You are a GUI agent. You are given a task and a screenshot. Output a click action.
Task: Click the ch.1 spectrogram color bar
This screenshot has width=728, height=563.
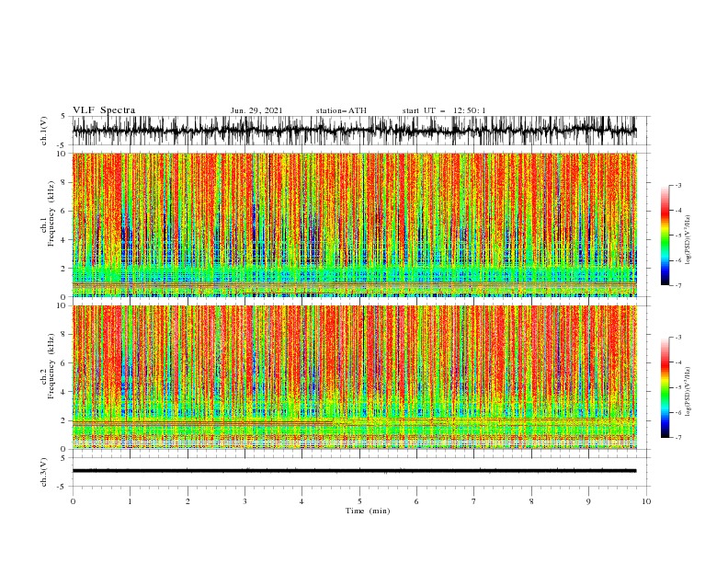click(665, 235)
